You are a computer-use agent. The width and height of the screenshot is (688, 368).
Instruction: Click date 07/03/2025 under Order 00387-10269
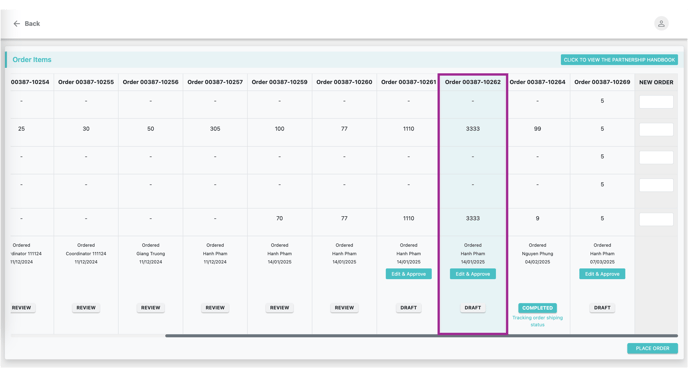(602, 262)
